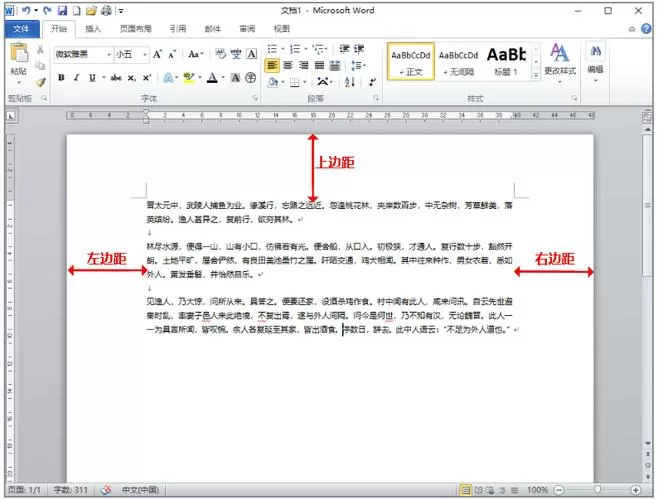The height and width of the screenshot is (500, 658).
Task: Click the zoom slider handle
Action: pos(598,490)
